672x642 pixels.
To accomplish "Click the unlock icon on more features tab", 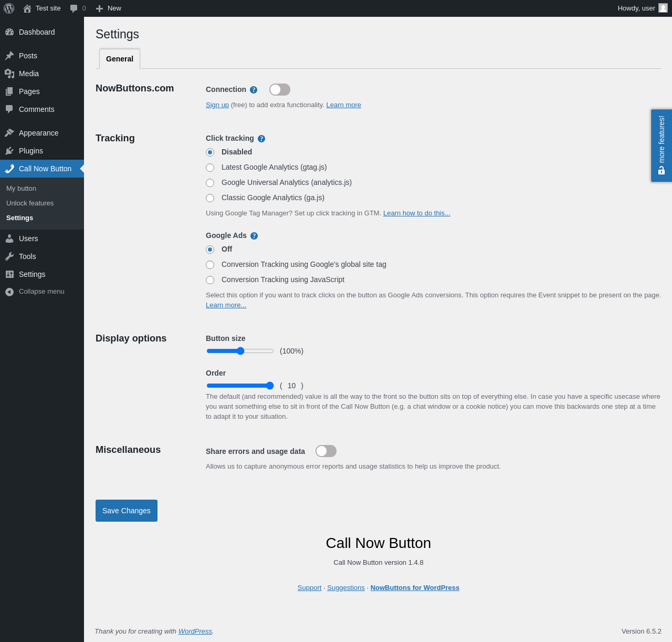I will pyautogui.click(x=661, y=171).
